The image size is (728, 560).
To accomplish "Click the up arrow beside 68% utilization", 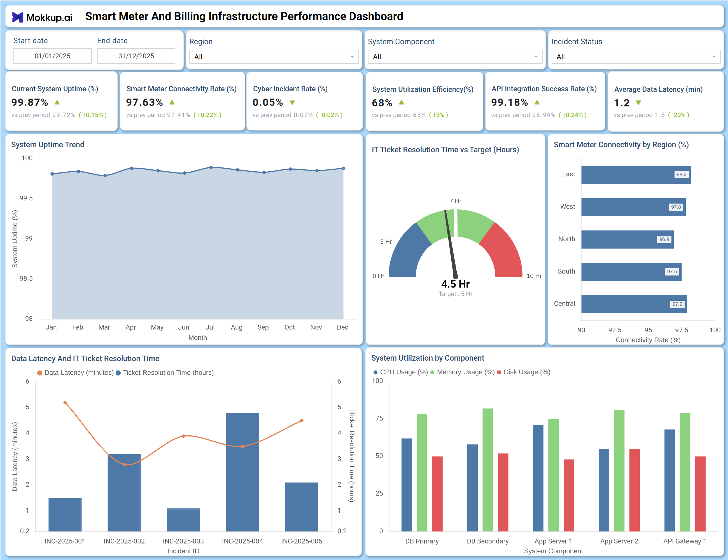I will point(401,102).
